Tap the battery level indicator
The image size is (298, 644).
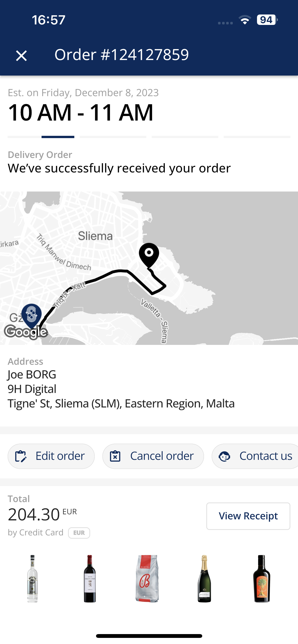point(267,20)
